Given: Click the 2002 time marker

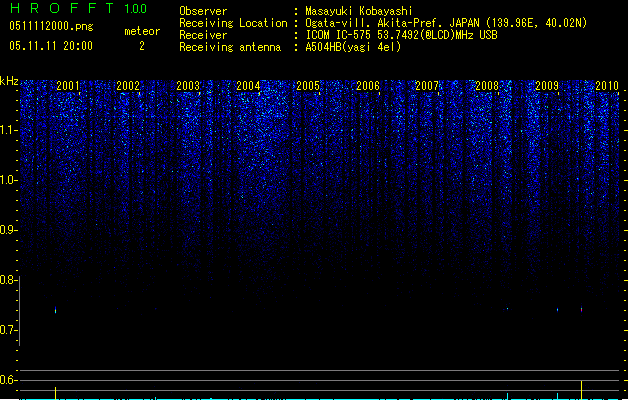Looking at the screenshot, I should 128,85.
